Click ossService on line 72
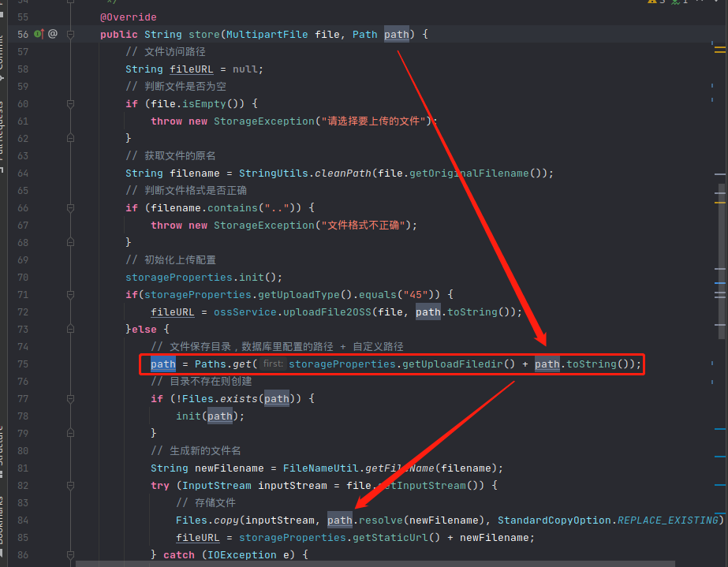Viewport: 728px width, 567px height. [x=245, y=312]
